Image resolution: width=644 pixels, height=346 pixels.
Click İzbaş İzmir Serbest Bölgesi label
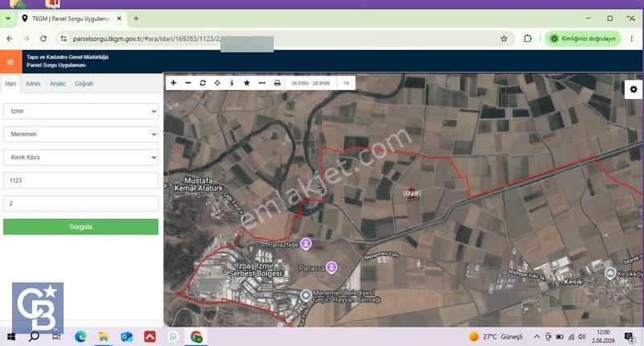tap(255, 270)
